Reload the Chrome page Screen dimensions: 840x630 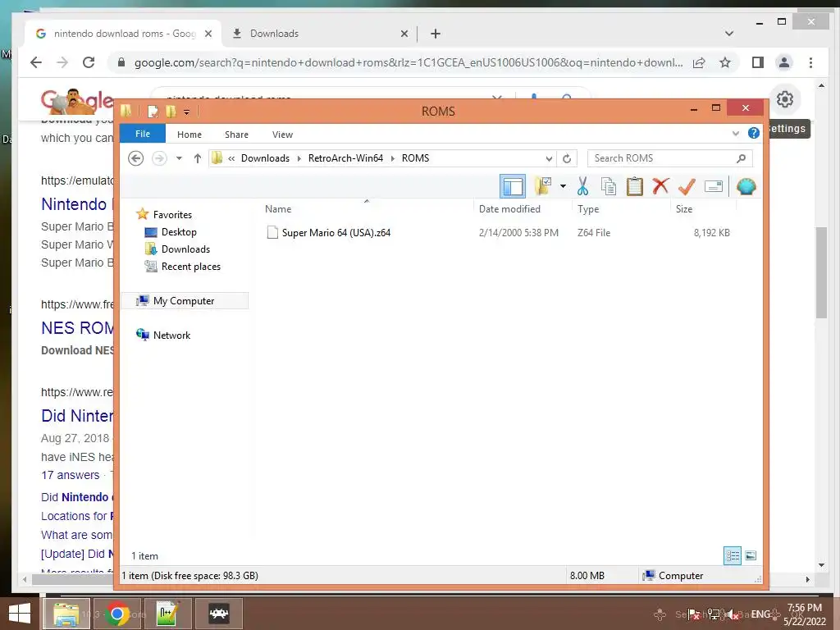tap(89, 62)
